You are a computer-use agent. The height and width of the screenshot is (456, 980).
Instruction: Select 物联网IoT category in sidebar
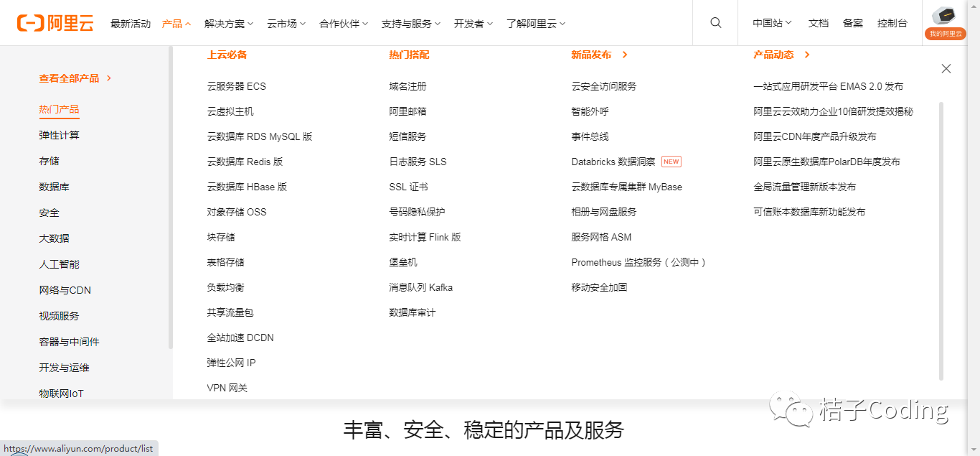[61, 394]
